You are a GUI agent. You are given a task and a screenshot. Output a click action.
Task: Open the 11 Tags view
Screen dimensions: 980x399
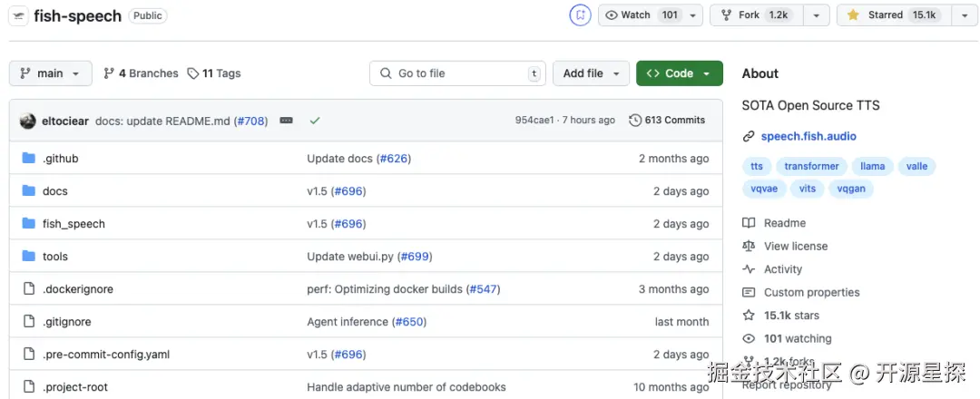(x=214, y=73)
